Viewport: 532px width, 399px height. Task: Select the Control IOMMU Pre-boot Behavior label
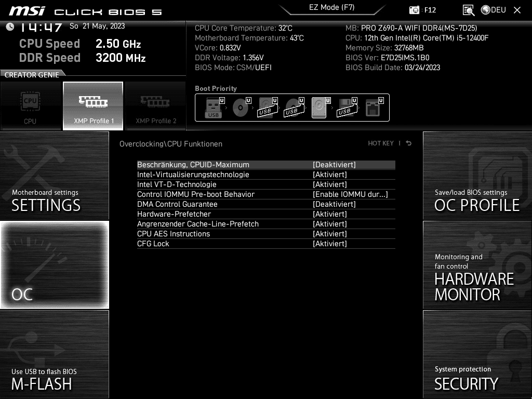click(196, 194)
